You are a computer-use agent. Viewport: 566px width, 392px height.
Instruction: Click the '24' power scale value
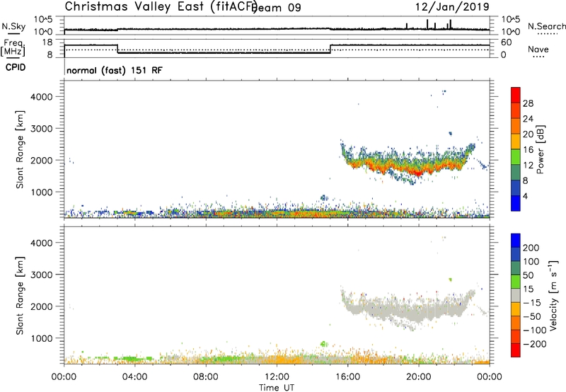[528, 119]
